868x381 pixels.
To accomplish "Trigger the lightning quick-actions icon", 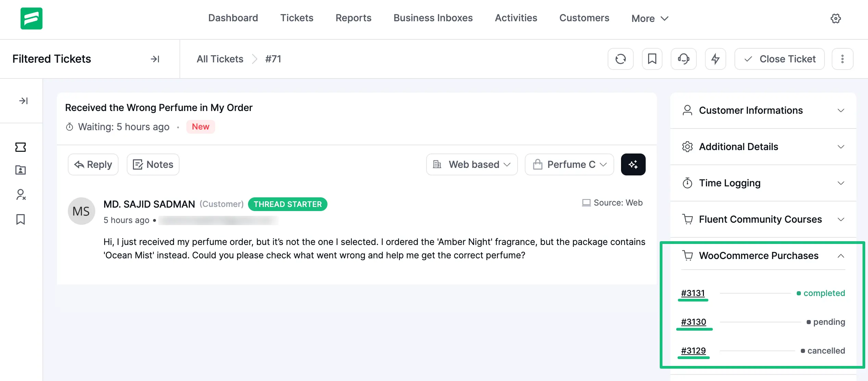I will (715, 59).
